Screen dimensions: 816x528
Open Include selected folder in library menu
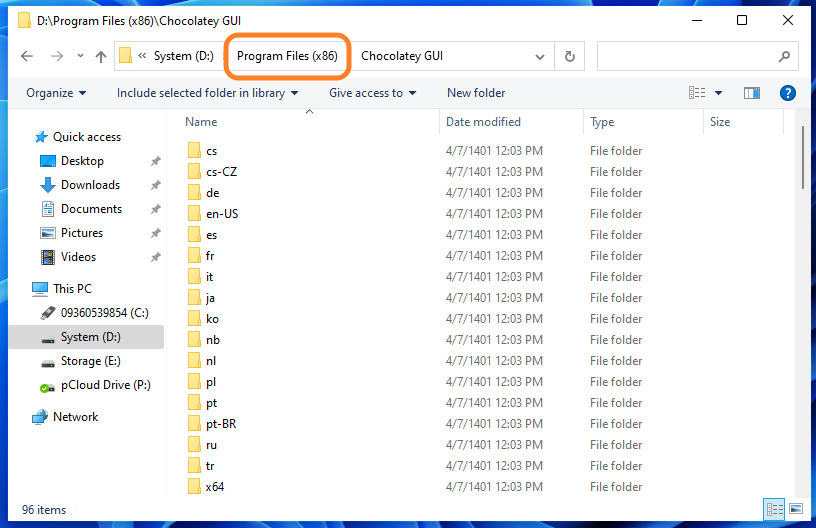coord(208,93)
